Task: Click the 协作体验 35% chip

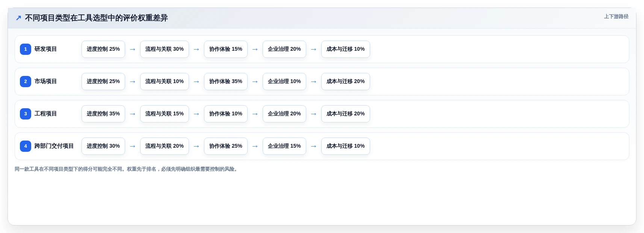Action: click(226, 82)
